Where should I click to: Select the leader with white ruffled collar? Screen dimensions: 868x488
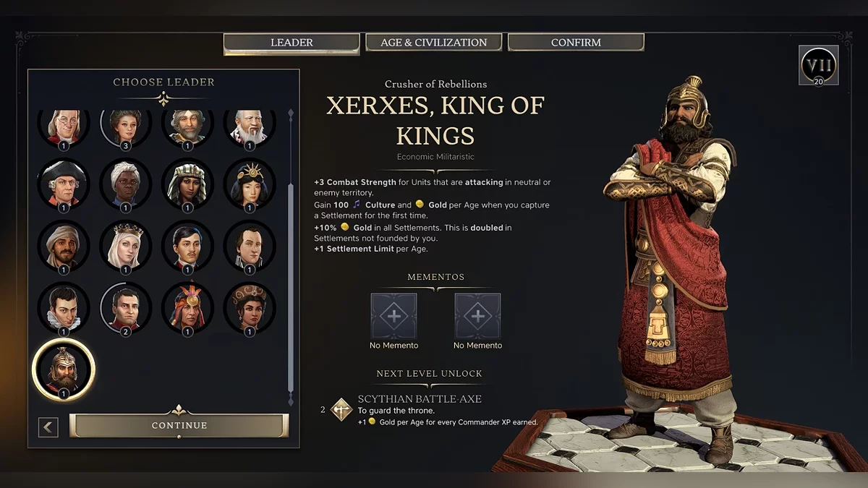point(64,308)
